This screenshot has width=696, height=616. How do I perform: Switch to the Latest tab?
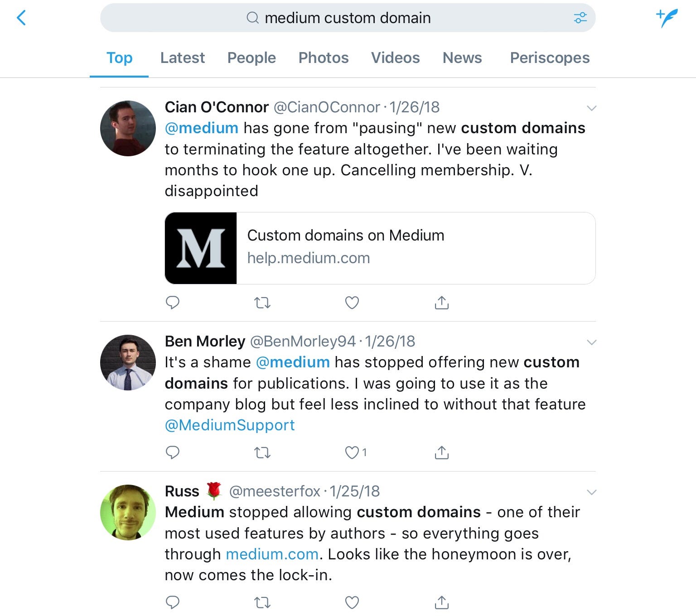pyautogui.click(x=182, y=58)
